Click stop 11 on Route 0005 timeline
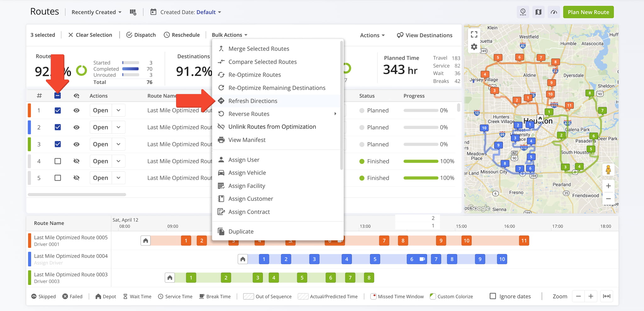Viewport: 644px width, 311px height. pyautogui.click(x=524, y=241)
